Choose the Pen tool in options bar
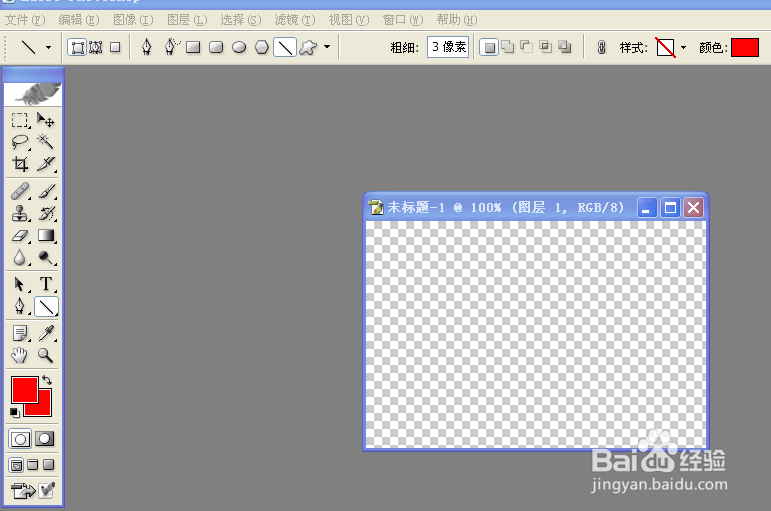 [x=147, y=47]
